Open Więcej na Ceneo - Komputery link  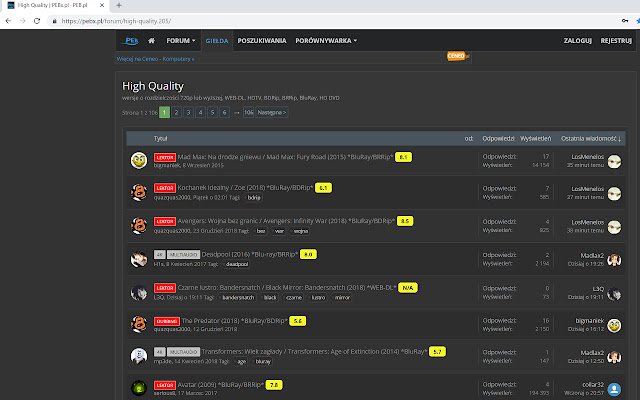pyautogui.click(x=155, y=59)
